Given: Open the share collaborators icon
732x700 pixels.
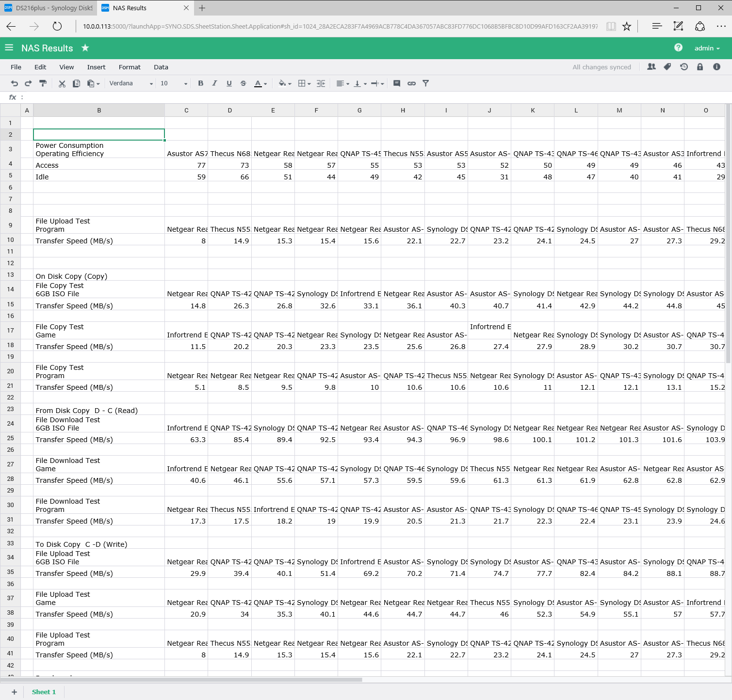Looking at the screenshot, I should [651, 67].
